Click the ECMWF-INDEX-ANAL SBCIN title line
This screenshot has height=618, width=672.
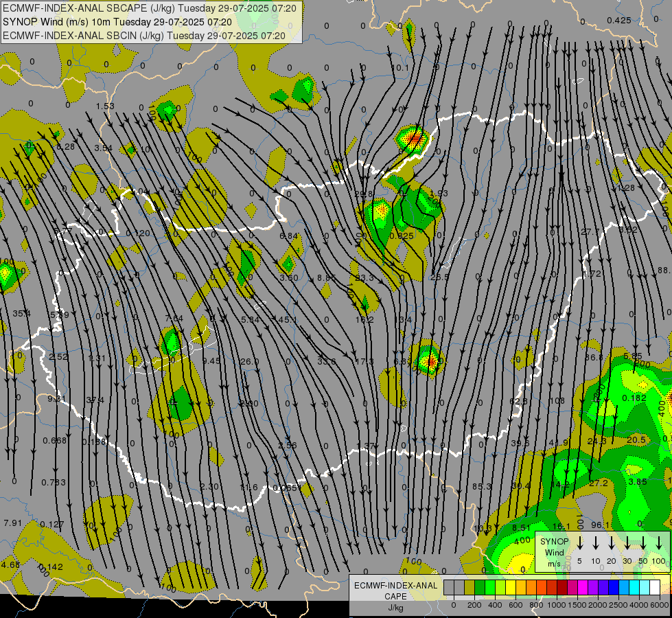coord(143,36)
